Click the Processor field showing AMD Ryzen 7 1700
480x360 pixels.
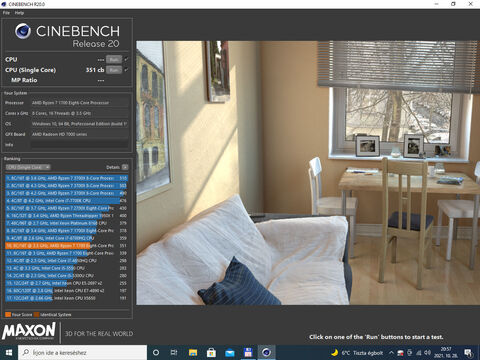click(x=79, y=103)
